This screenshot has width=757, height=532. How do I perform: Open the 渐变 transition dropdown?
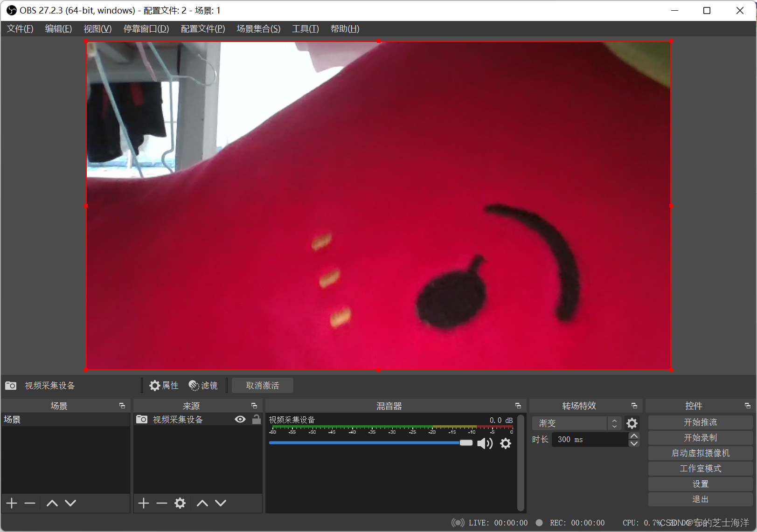576,423
